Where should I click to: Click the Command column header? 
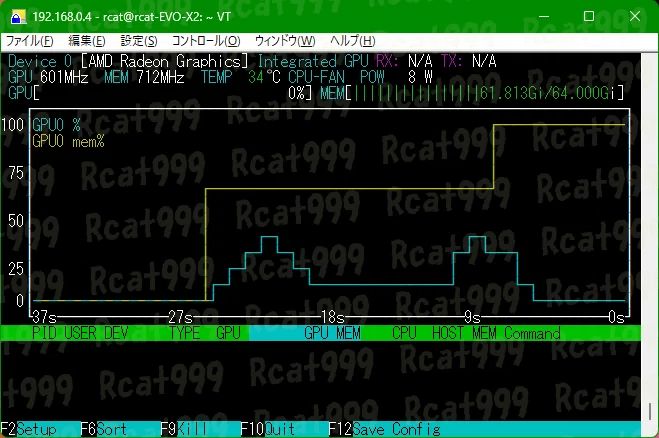pyautogui.click(x=532, y=333)
